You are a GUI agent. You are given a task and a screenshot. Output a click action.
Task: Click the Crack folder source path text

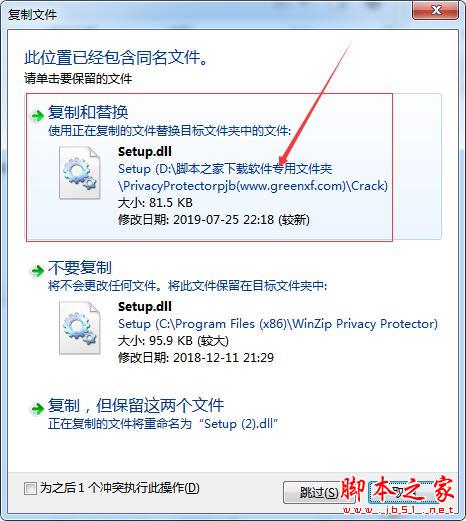253,177
